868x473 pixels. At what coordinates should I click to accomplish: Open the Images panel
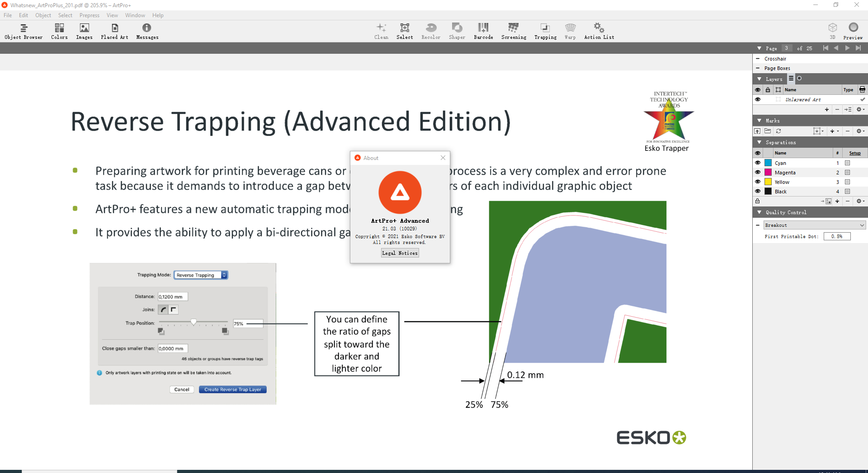point(84,32)
